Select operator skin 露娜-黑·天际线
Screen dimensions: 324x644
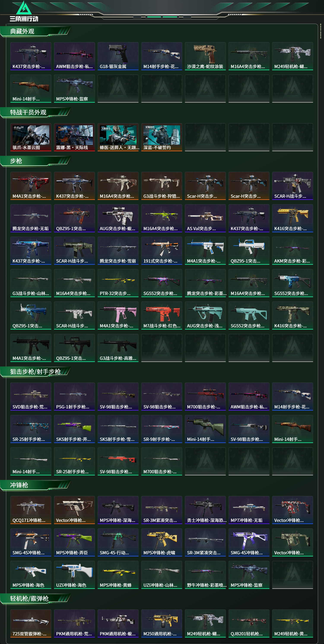74,137
